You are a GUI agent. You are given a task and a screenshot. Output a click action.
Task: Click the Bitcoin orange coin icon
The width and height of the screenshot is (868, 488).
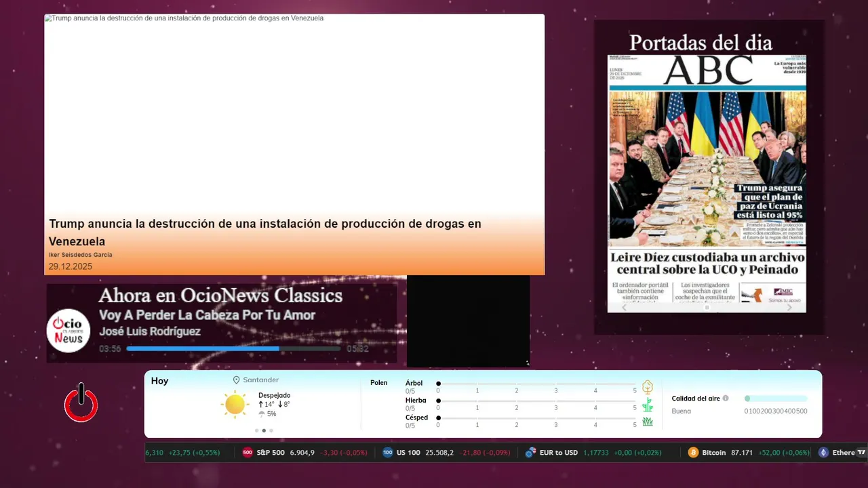click(x=693, y=452)
